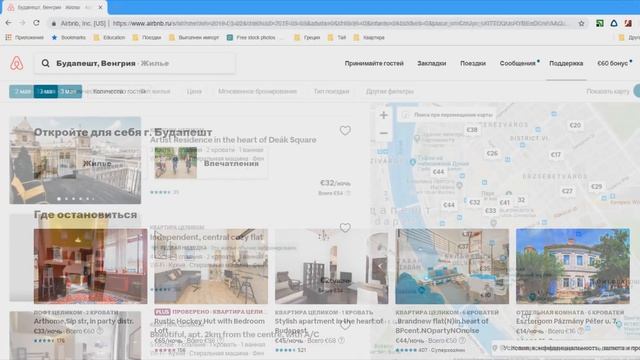
Task: Open the Мгновенное бронирование filter
Action: pos(257,91)
